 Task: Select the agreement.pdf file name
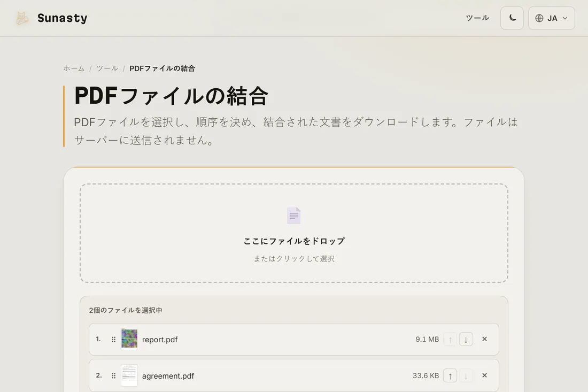point(168,376)
